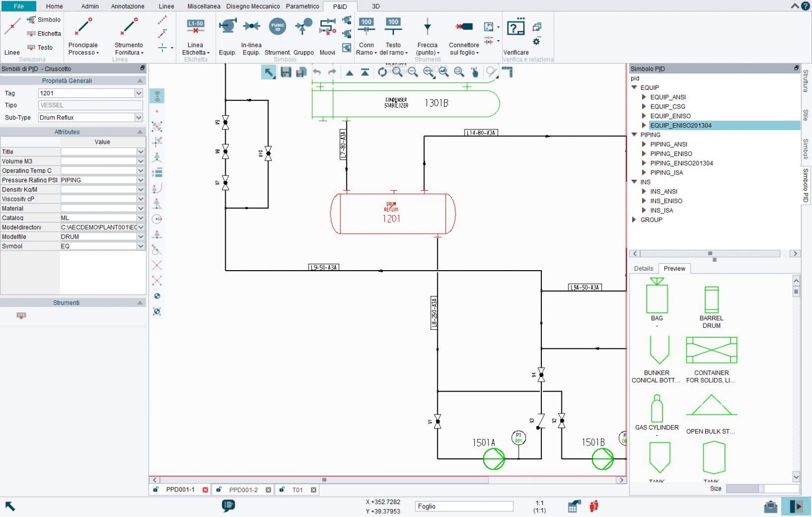Expand the EQUIP_ANSI tree node
The width and height of the screenshot is (812, 517).
[x=644, y=97]
